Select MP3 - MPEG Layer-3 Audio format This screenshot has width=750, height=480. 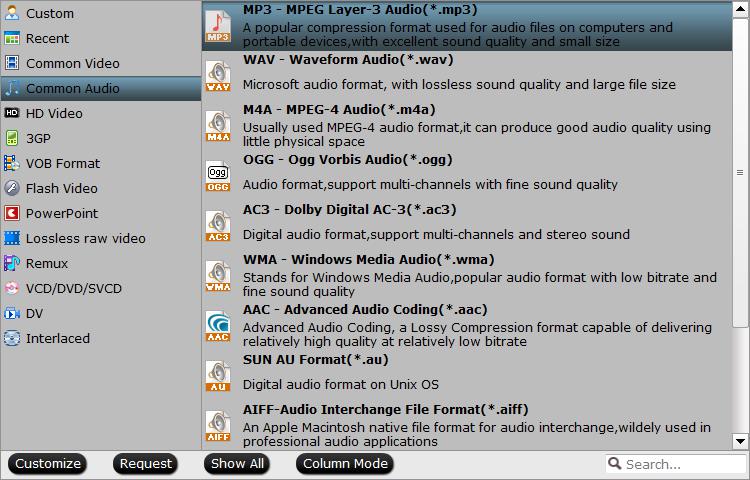[x=467, y=26]
